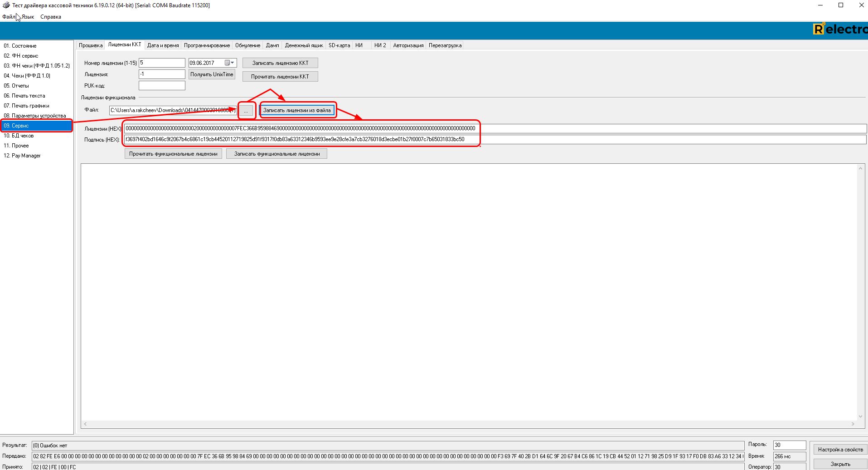Switch to the Прошивка tab
Viewport: 868px width, 470px height.
pyautogui.click(x=90, y=45)
